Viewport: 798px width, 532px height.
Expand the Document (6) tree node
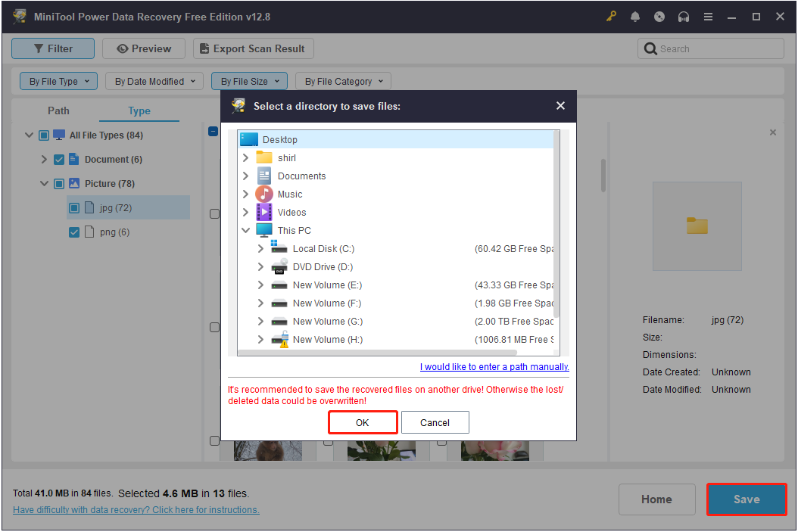[x=44, y=159]
